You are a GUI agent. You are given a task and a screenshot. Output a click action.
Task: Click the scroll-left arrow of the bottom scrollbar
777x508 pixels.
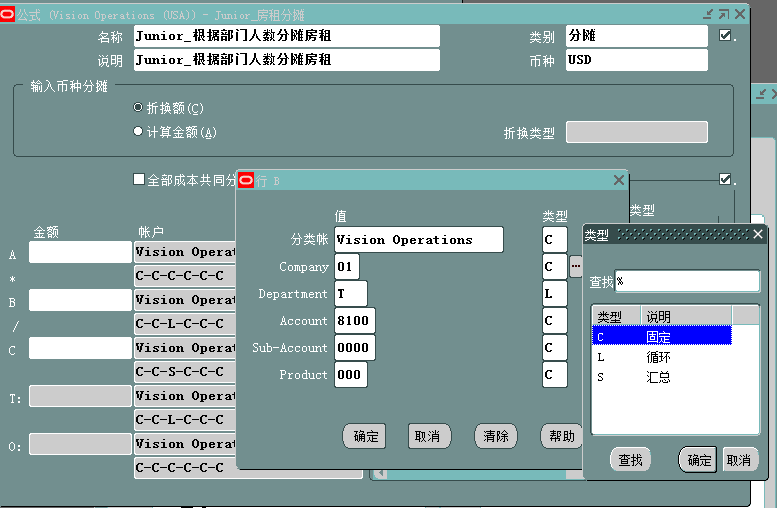pos(379,474)
